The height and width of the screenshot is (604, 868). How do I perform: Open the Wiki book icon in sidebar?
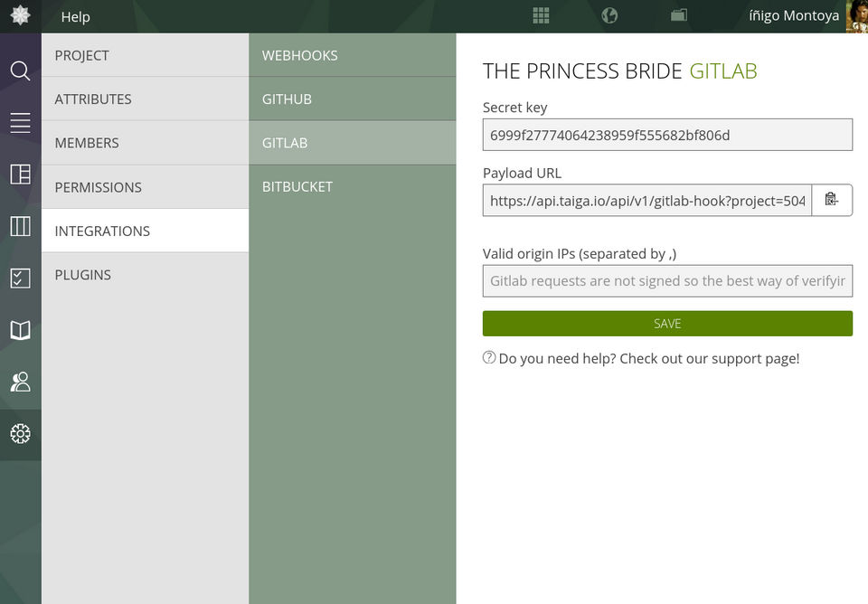tap(20, 330)
